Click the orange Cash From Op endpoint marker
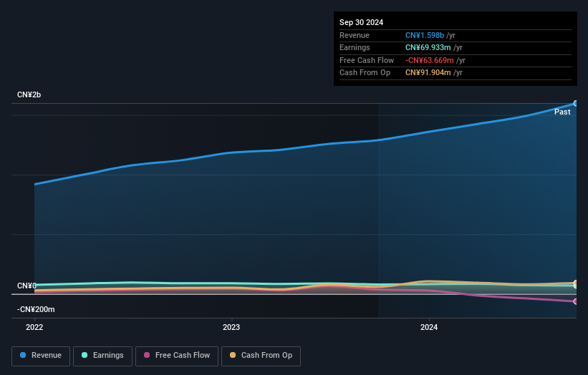 (576, 283)
